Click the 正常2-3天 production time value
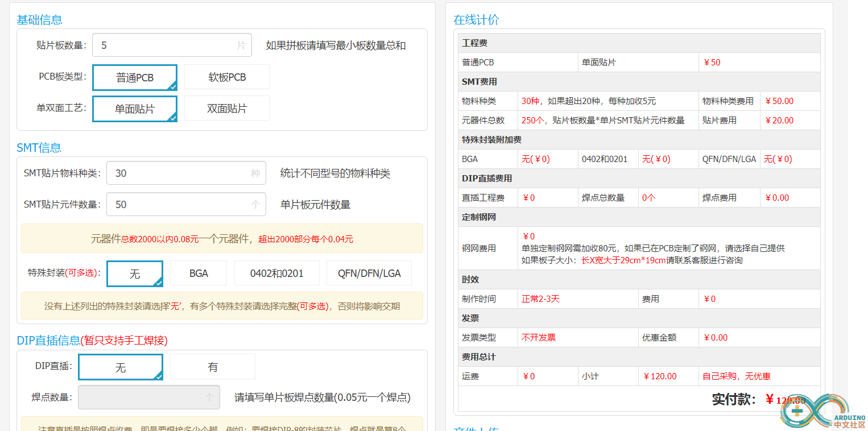 click(x=540, y=299)
